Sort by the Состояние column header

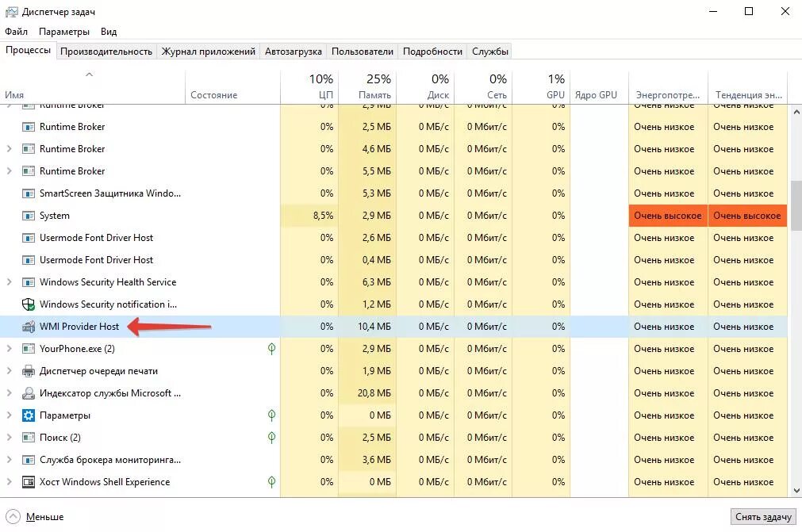point(232,87)
